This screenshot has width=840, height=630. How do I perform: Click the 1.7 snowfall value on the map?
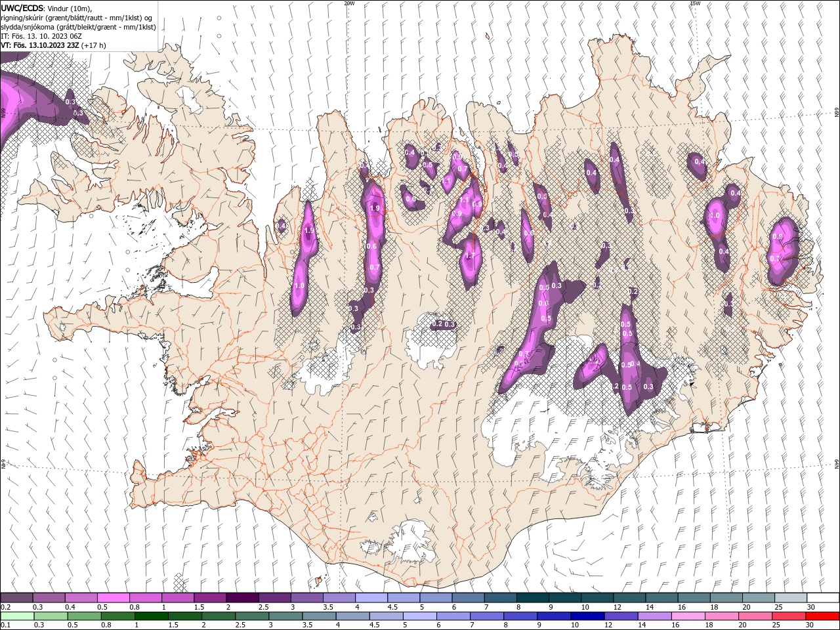pyautogui.click(x=469, y=256)
